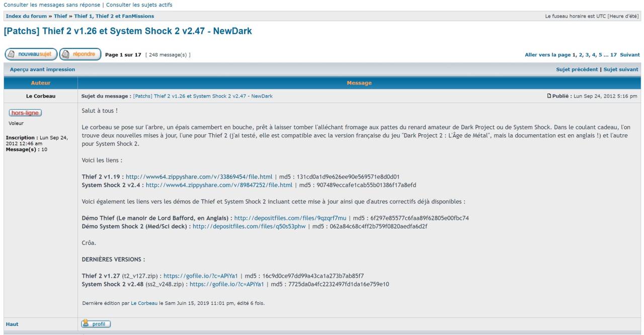Open Thief 2 v1.19 zippyshare link
The height and width of the screenshot is (335, 644).
[199, 177]
